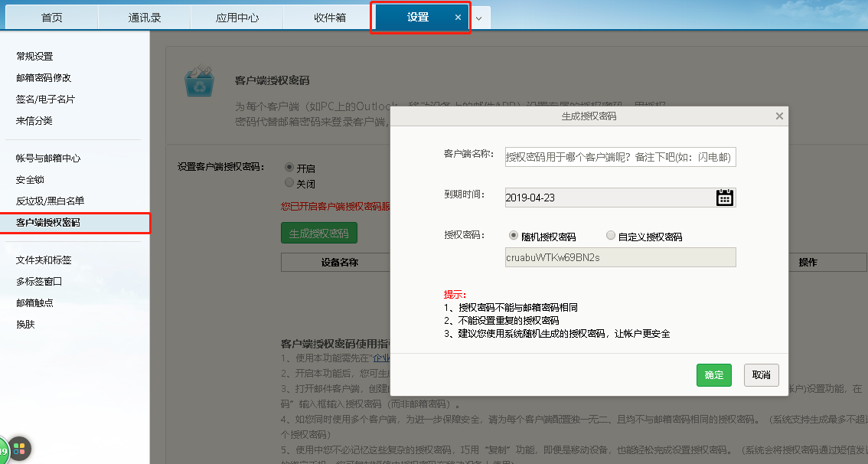Open the calendar date picker icon
The width and height of the screenshot is (868, 464).
tap(724, 198)
